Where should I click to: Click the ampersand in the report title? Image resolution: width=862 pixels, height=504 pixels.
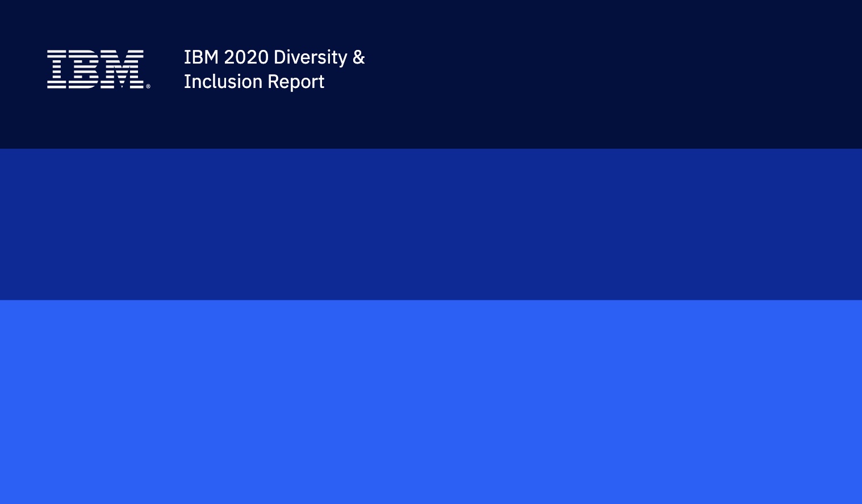click(358, 57)
